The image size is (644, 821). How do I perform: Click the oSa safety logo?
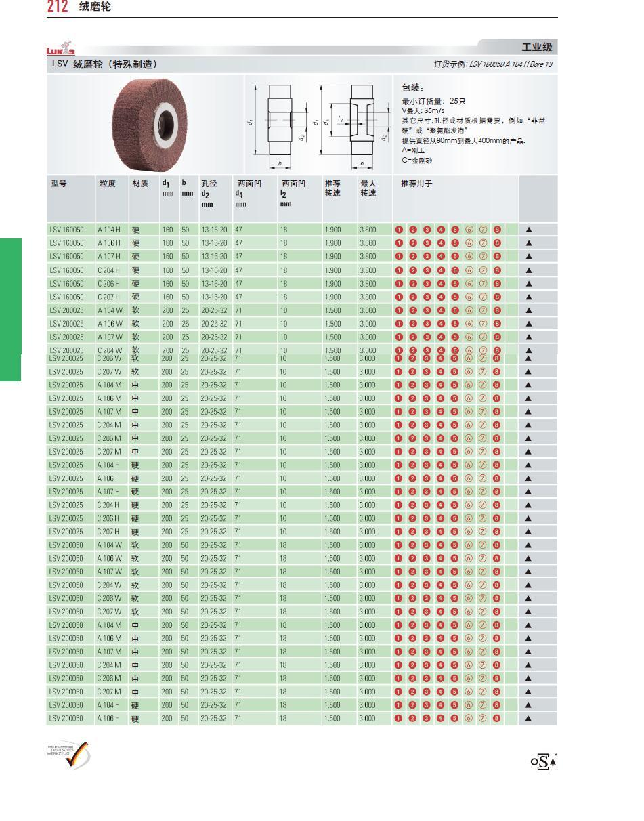pos(543,761)
